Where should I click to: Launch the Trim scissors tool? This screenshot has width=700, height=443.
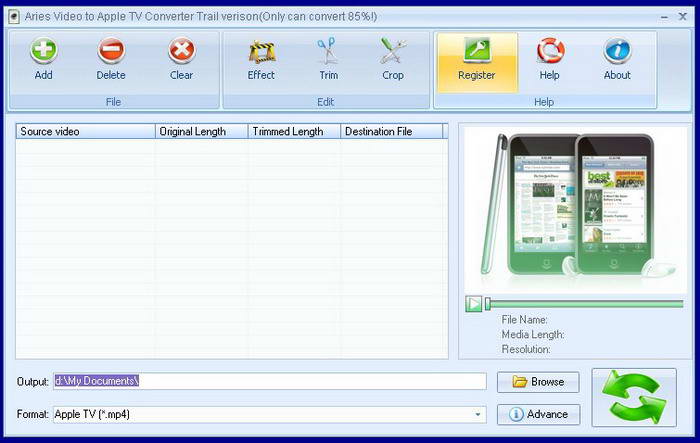[x=329, y=60]
